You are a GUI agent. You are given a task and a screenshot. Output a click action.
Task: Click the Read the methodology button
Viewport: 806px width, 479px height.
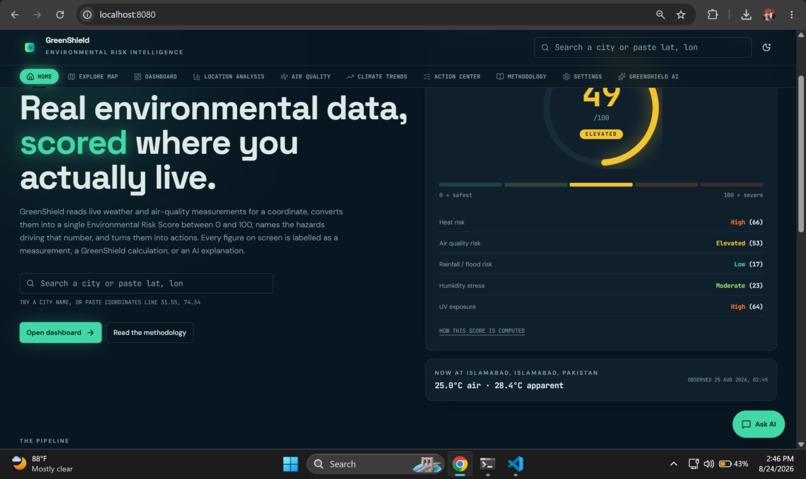[150, 333]
